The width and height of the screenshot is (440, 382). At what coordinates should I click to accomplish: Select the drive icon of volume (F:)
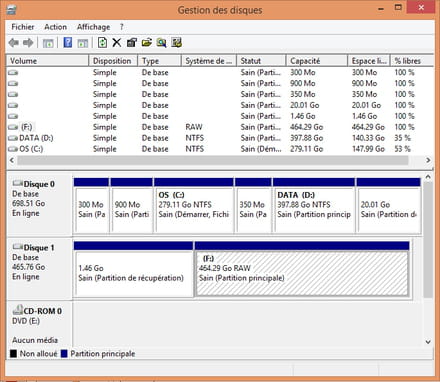point(13,127)
